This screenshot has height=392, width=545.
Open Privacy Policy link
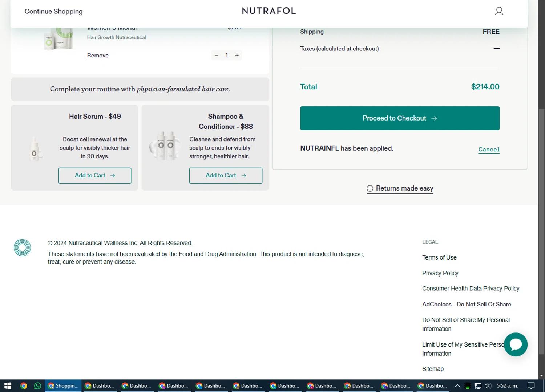point(440,273)
